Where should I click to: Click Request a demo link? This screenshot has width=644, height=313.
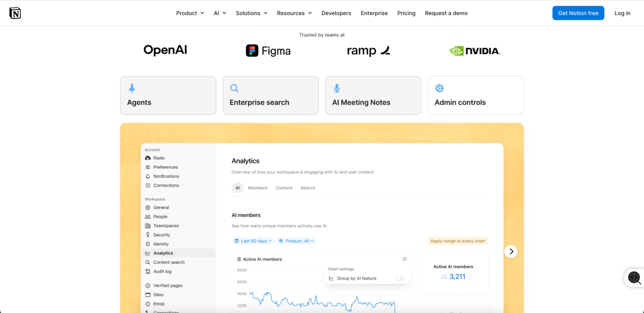446,13
